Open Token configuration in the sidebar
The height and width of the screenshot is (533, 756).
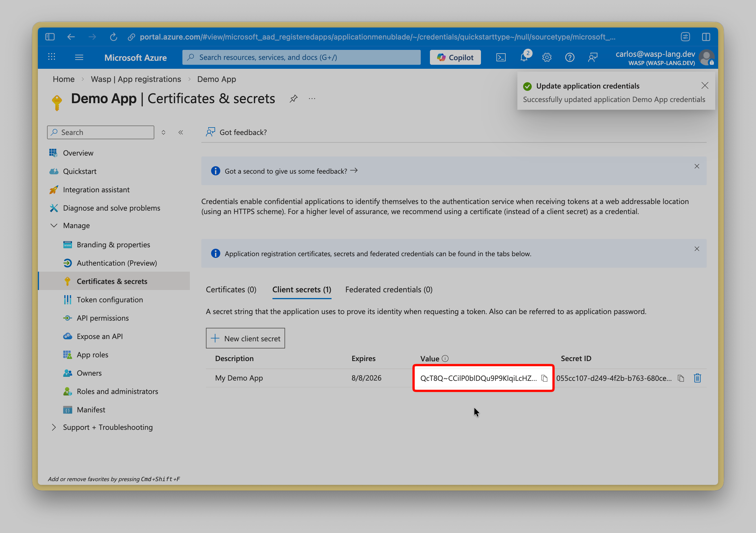coord(110,300)
